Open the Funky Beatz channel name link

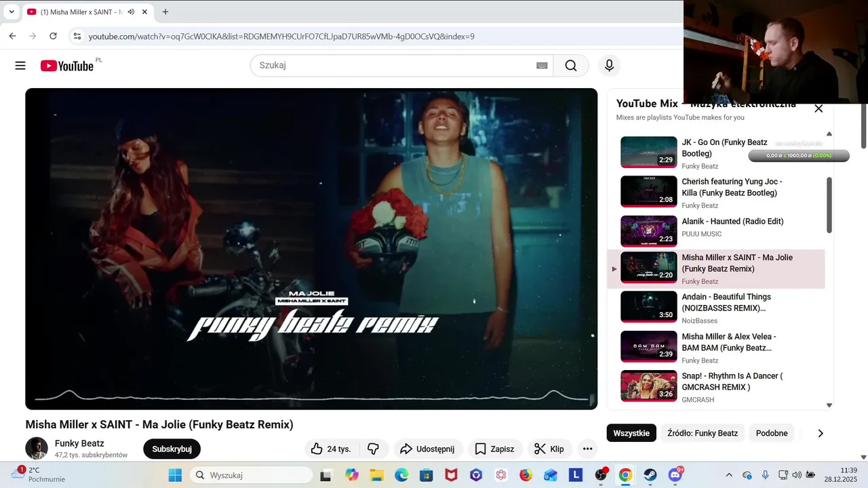[79, 443]
